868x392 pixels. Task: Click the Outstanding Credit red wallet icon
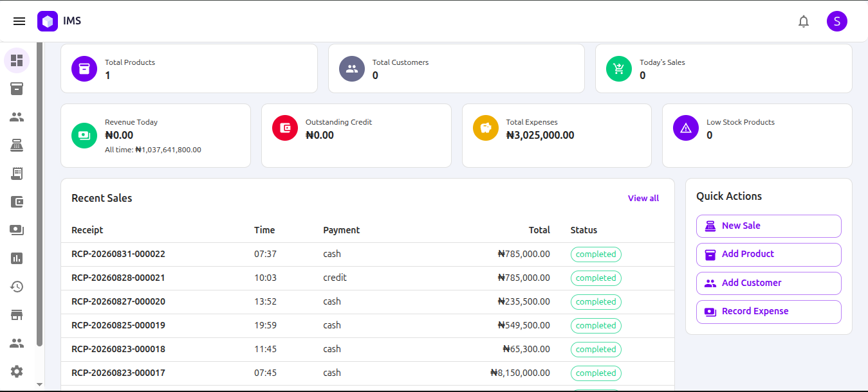tap(285, 128)
